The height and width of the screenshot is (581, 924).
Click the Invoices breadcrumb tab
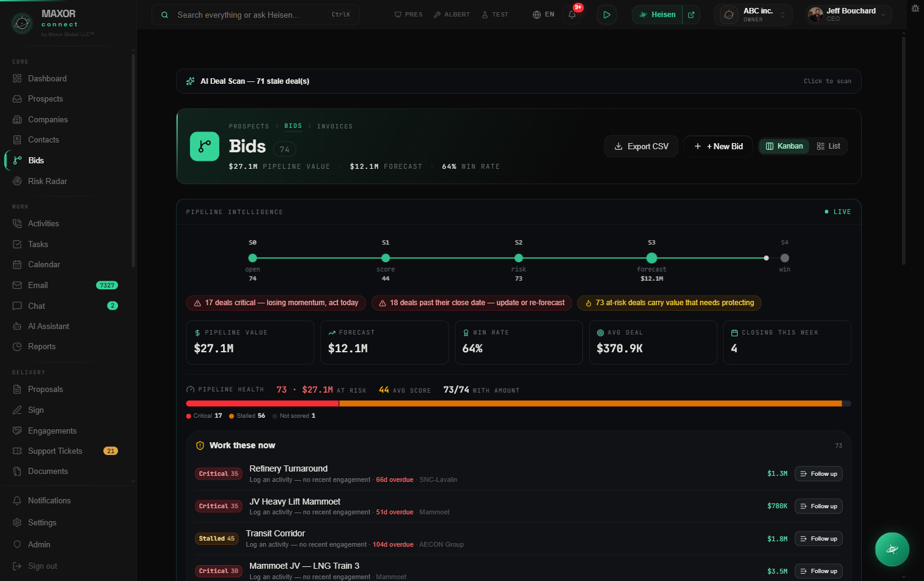coord(335,127)
